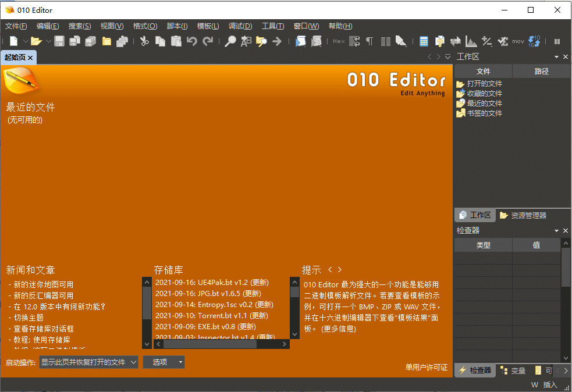Open the Histogram chart icon
The image size is (572, 392).
(471, 41)
